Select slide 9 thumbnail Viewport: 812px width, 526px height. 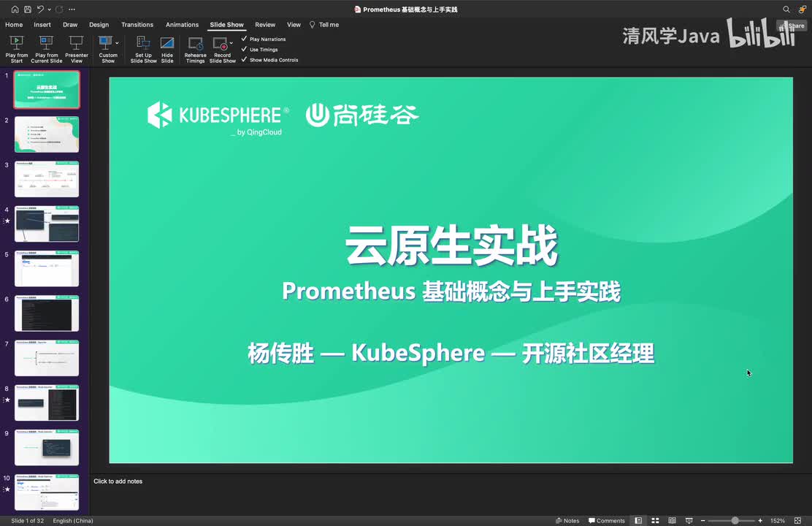[x=47, y=447]
